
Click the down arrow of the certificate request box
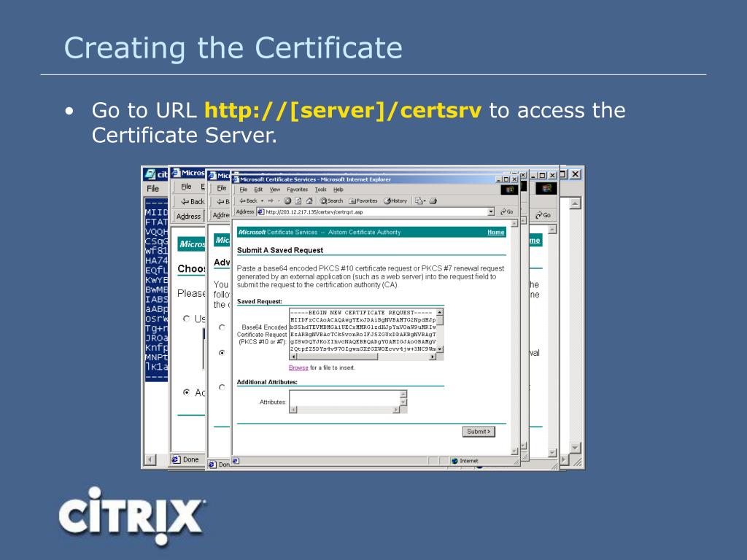click(x=440, y=349)
